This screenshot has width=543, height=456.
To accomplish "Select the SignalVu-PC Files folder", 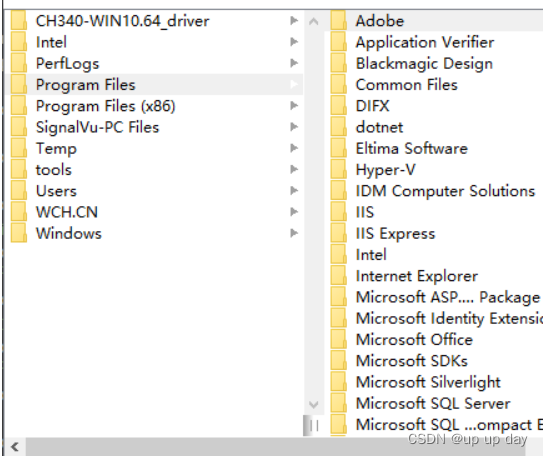I will [154, 127].
